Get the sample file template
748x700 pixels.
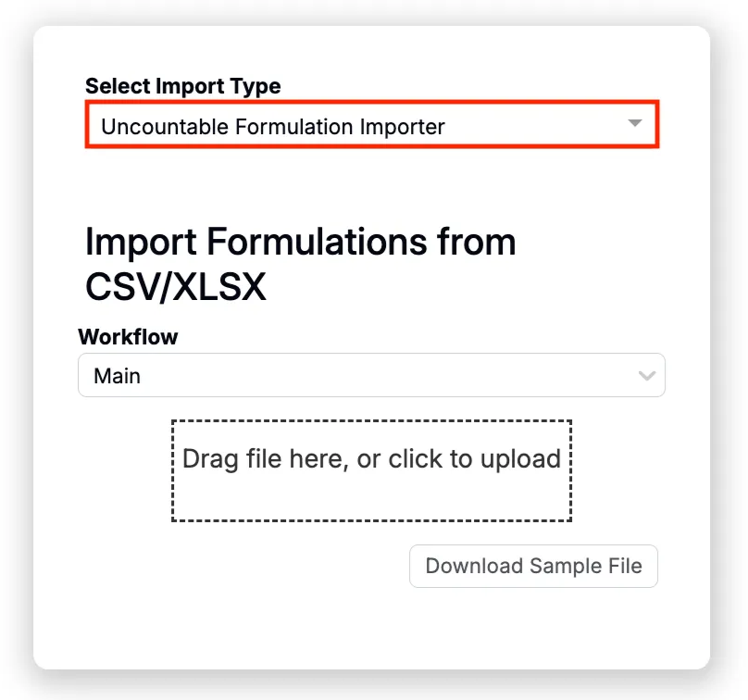[x=533, y=567]
